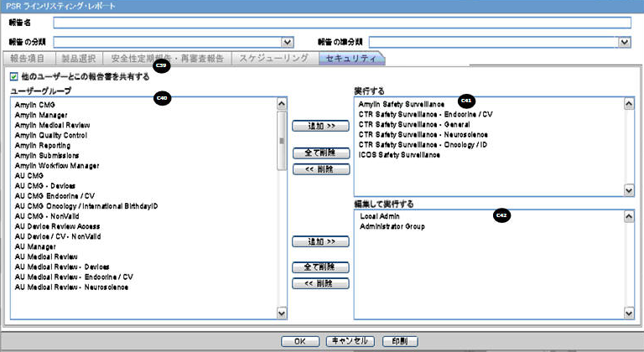This screenshot has width=644, height=352.
Task: Click the upper 追加 >> button
Action: [x=321, y=126]
